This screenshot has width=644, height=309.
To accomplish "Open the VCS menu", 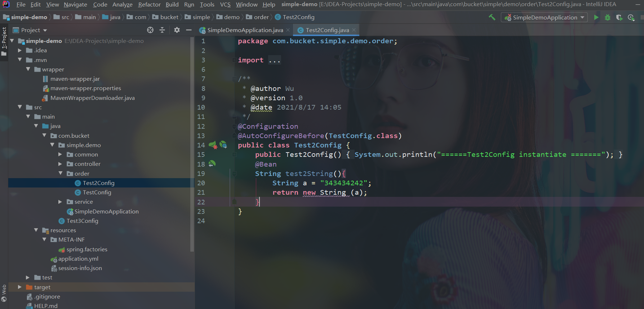I will [225, 4].
